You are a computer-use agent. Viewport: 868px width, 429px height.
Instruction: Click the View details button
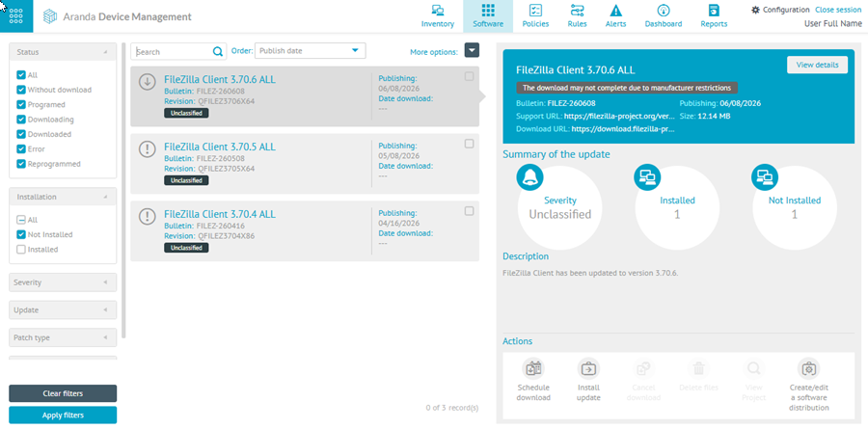pyautogui.click(x=817, y=65)
